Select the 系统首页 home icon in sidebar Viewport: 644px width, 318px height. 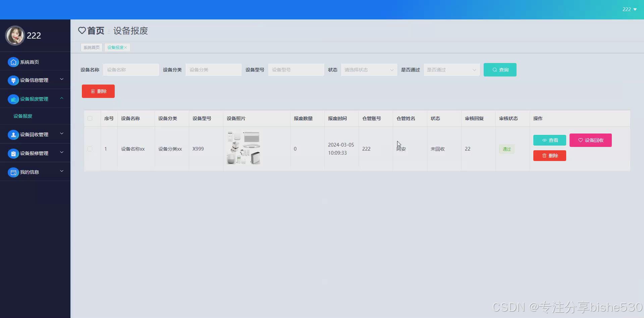point(13,62)
